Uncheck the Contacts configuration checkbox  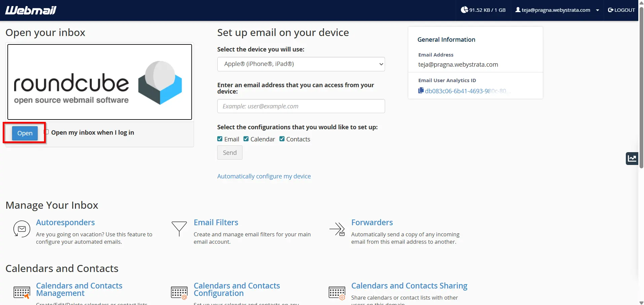pyautogui.click(x=282, y=139)
